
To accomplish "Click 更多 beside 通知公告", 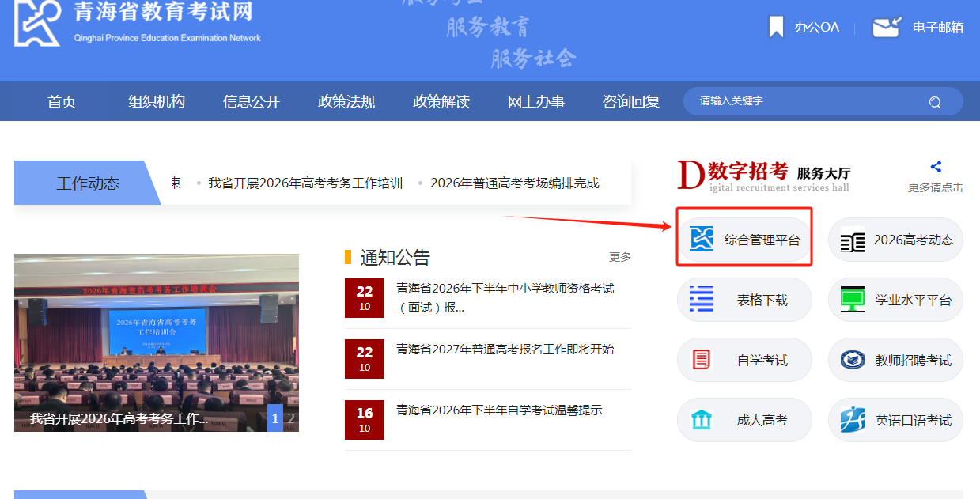I will coord(620,257).
